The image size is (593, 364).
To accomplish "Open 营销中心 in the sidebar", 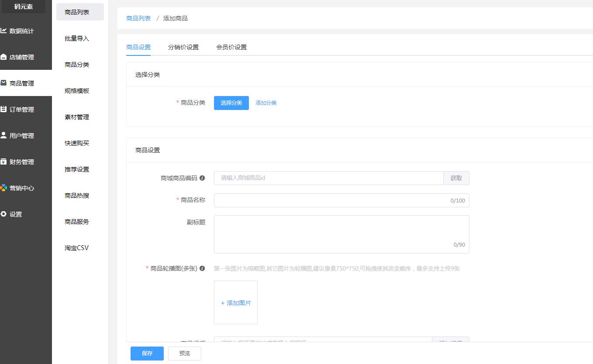I will coord(26,188).
